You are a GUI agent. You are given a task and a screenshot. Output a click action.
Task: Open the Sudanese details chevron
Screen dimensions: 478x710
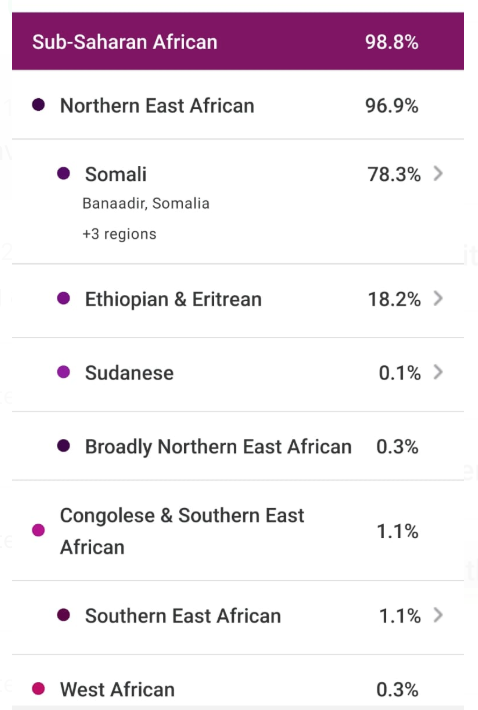point(438,372)
